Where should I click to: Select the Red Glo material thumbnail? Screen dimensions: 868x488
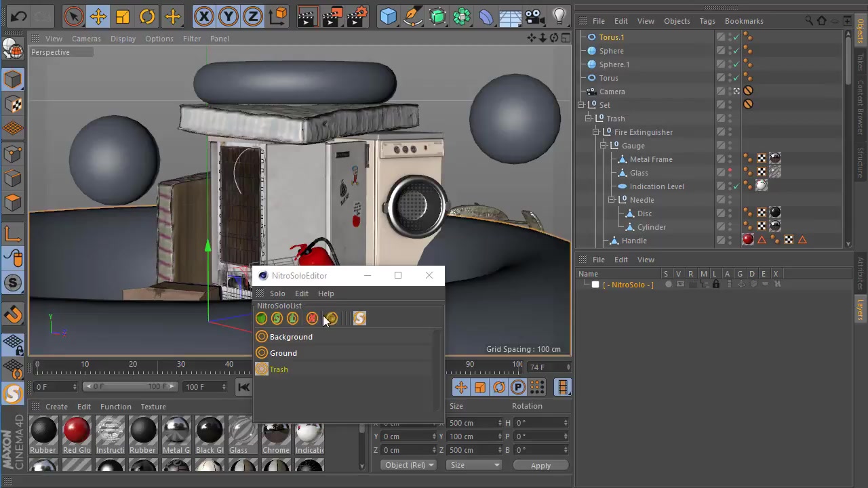76,430
